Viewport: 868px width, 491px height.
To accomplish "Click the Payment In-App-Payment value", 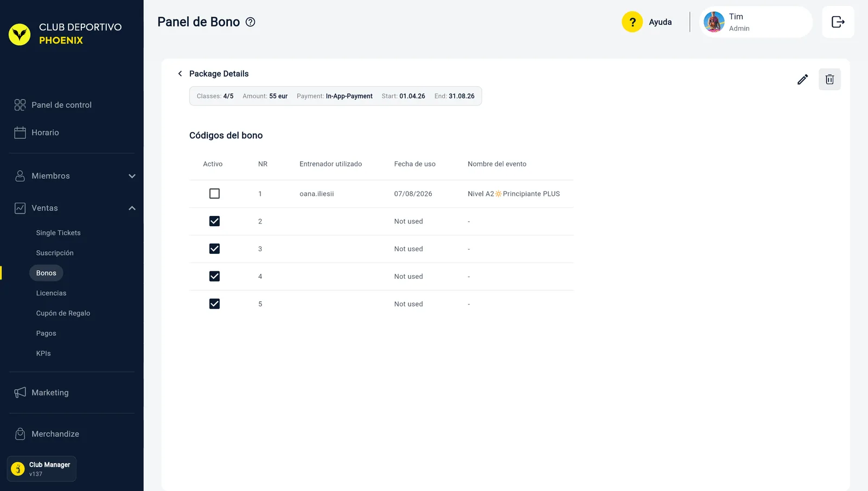I will pos(349,96).
